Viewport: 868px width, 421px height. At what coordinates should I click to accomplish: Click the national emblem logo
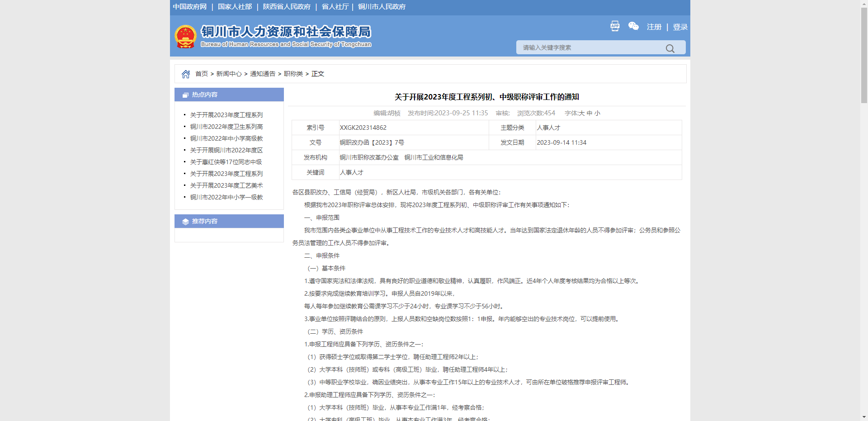coord(185,37)
